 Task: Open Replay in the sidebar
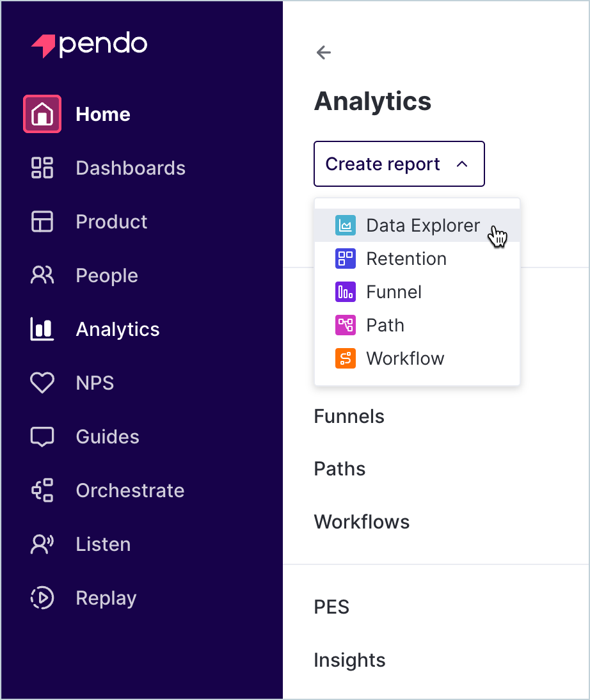click(106, 598)
